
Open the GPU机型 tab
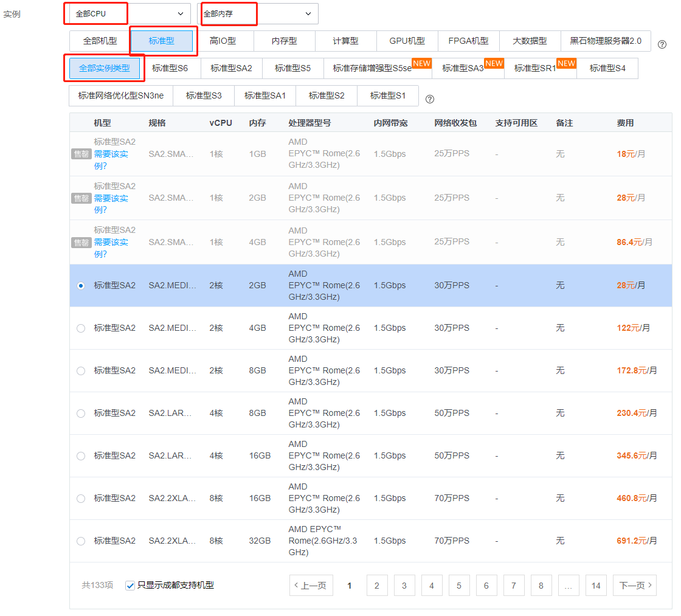pyautogui.click(x=407, y=41)
